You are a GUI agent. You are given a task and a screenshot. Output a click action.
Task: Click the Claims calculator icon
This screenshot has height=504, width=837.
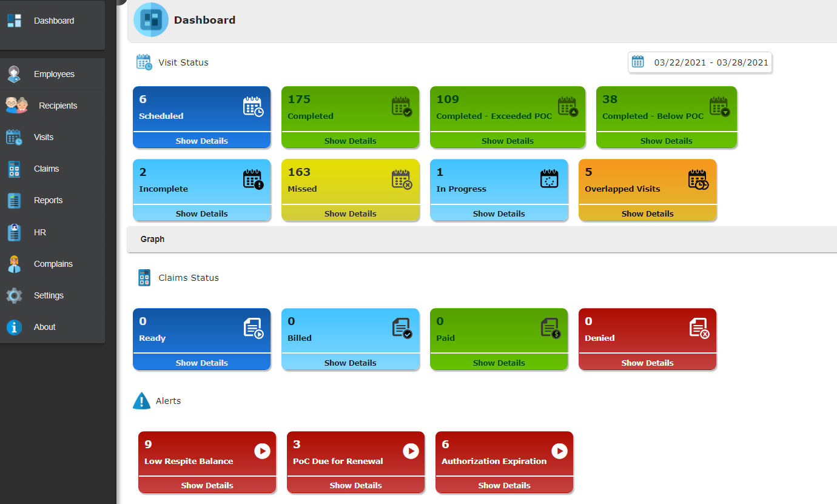point(14,168)
